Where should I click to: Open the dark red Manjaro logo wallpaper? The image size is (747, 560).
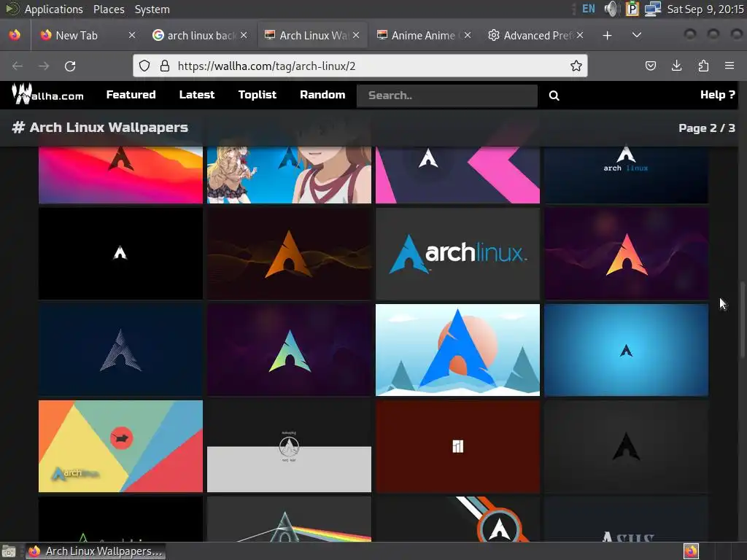click(457, 446)
